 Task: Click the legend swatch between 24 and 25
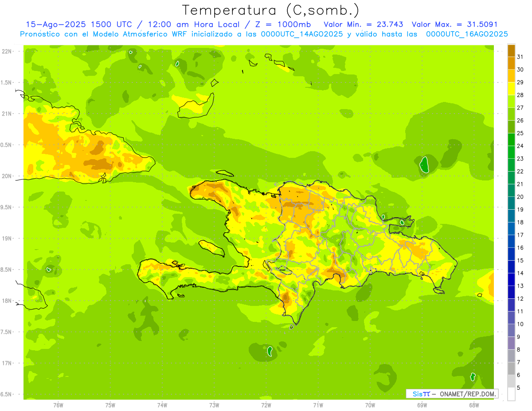511,140
